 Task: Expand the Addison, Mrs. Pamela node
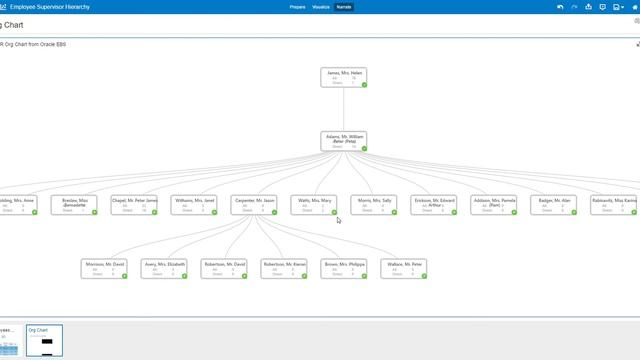[x=514, y=212]
